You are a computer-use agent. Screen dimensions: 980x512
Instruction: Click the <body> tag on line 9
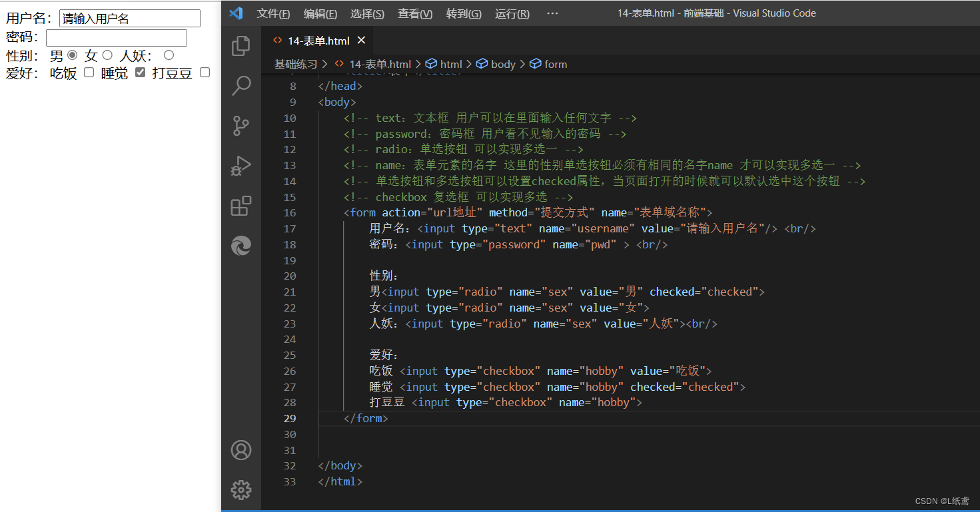337,102
